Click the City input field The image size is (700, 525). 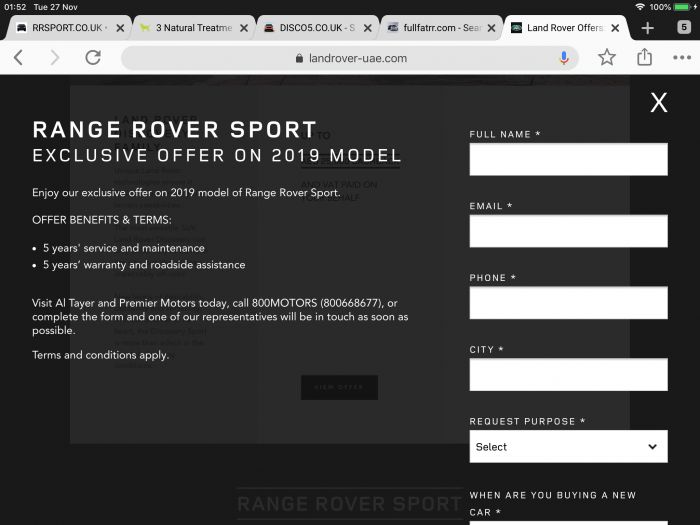[x=568, y=375]
